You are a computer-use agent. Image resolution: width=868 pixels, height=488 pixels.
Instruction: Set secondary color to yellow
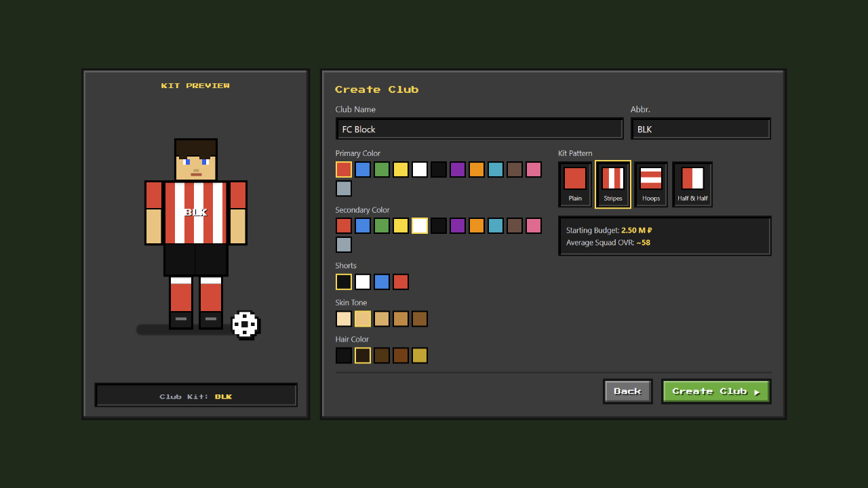(401, 226)
